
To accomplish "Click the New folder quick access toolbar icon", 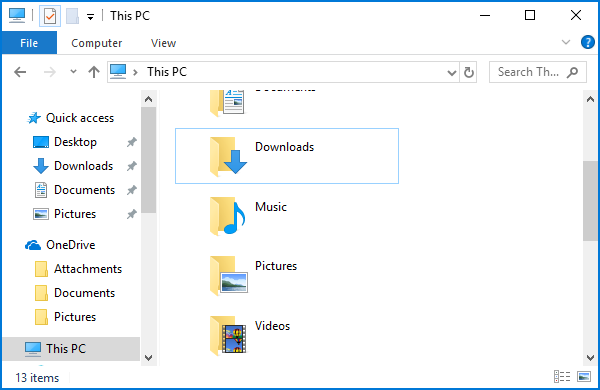I will pyautogui.click(x=72, y=16).
